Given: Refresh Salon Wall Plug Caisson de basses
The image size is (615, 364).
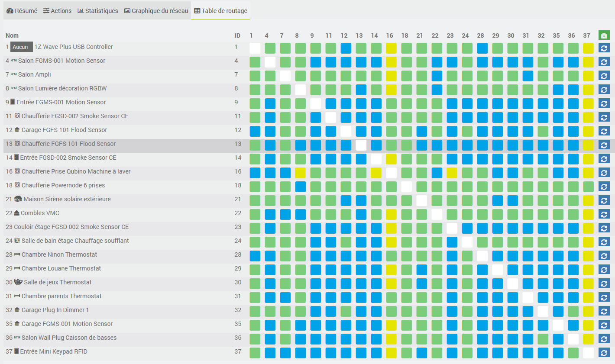Looking at the screenshot, I should (x=604, y=339).
